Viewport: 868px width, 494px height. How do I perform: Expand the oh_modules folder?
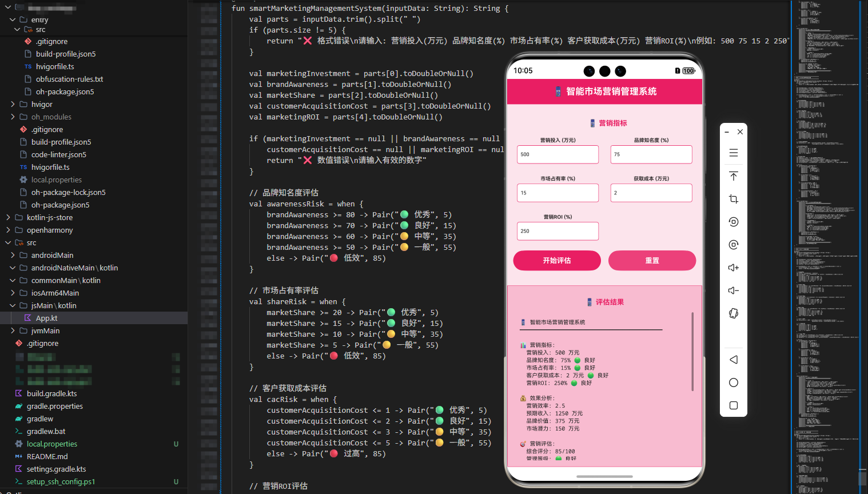[x=13, y=117]
